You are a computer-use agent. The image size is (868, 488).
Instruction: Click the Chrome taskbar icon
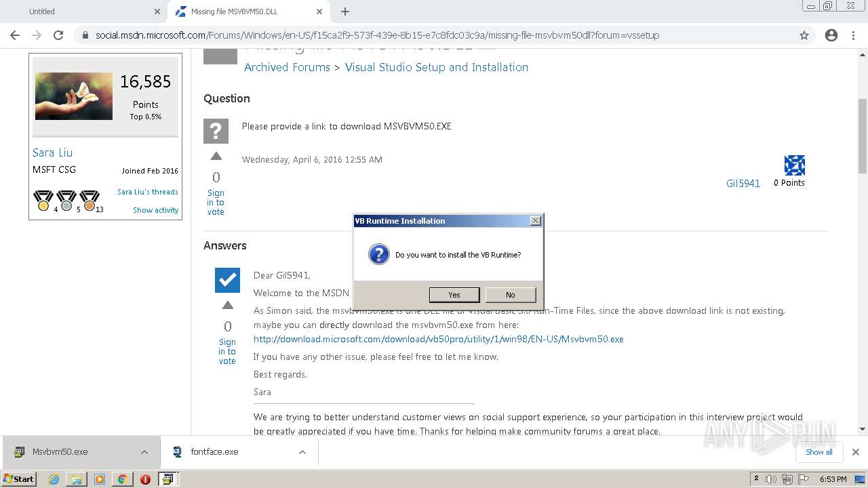click(x=122, y=479)
